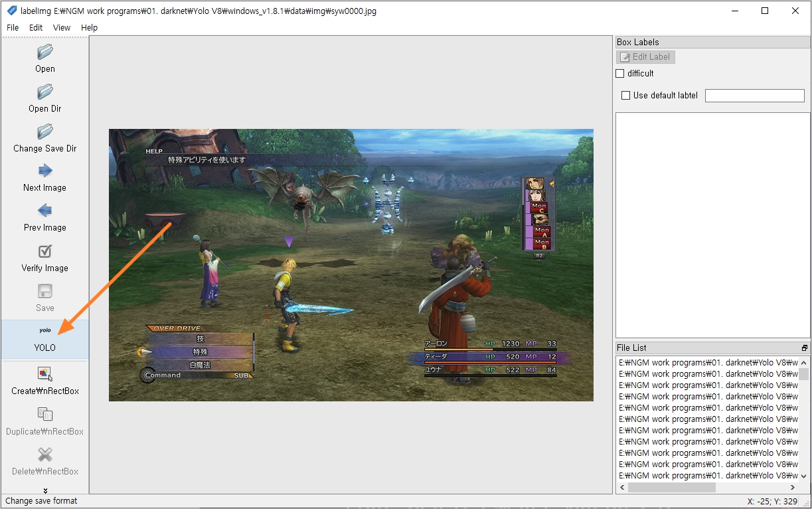The image size is (812, 509).
Task: Open the Help menu
Action: [x=89, y=28]
